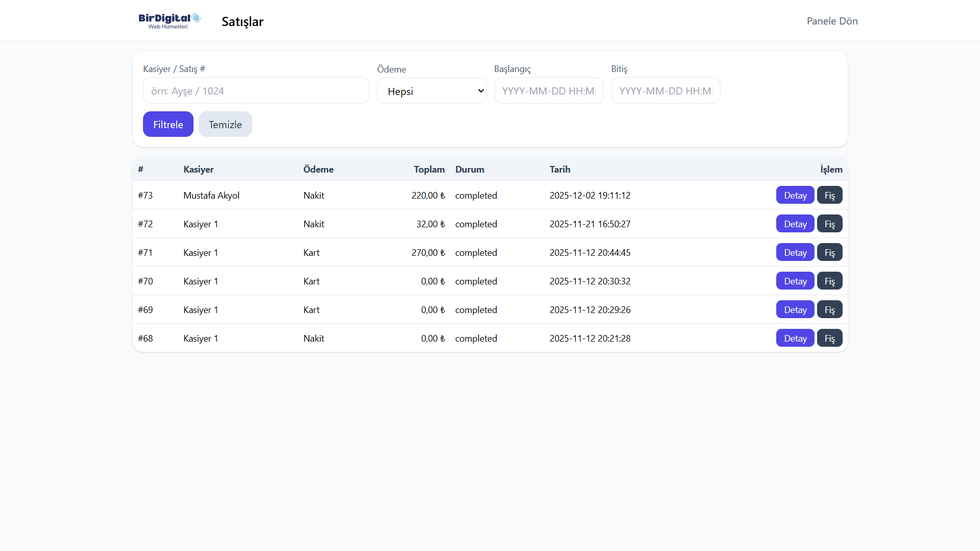
Task: View Detay for sale #71
Action: 795,252
